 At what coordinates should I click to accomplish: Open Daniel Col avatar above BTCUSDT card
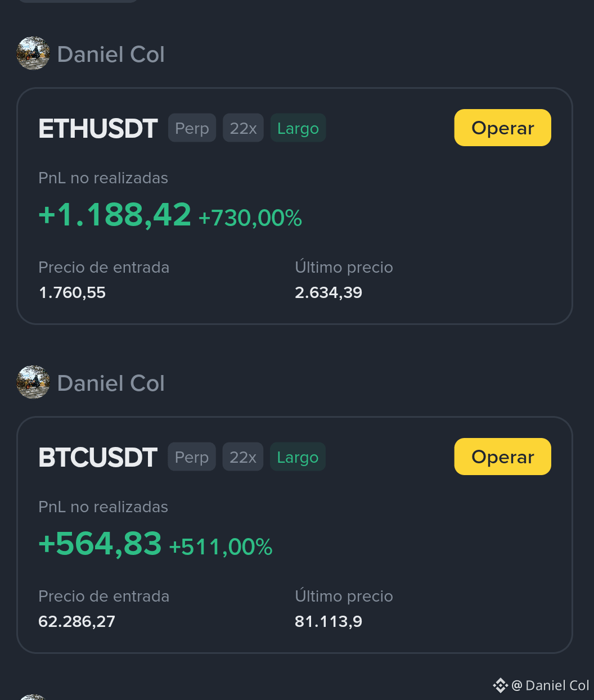33,382
